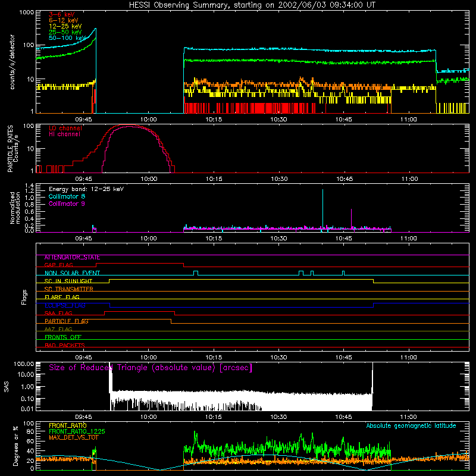
Task: Click the magenta Collimator 9 modulation spike
Action: (351, 218)
